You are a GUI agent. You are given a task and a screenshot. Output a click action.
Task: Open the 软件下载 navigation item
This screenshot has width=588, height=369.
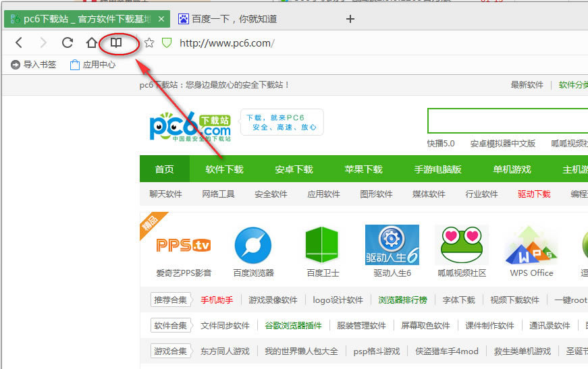(x=224, y=169)
